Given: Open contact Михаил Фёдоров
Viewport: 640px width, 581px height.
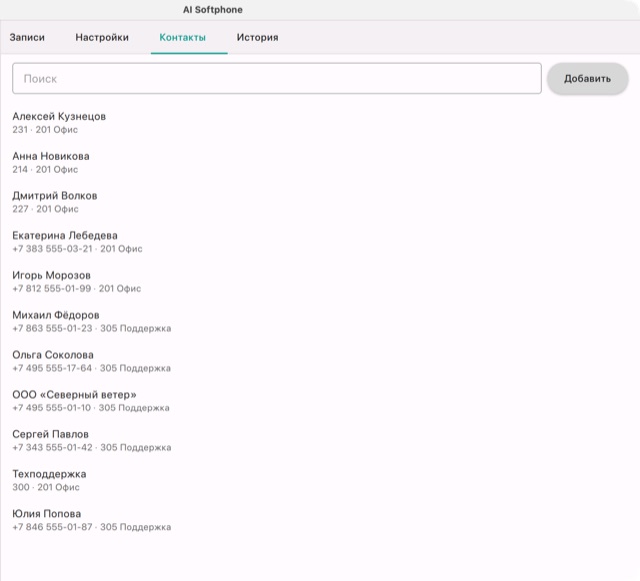Looking at the screenshot, I should pos(56,315).
